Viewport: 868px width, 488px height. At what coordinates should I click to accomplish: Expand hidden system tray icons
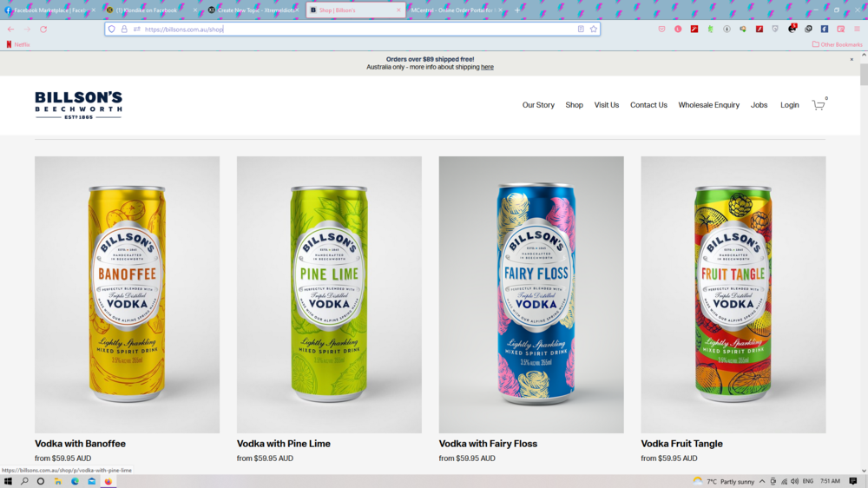click(x=762, y=481)
